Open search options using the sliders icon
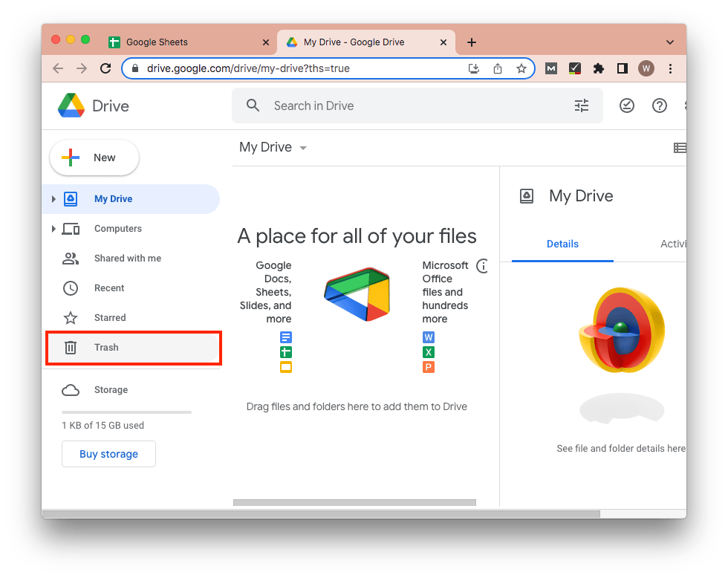 (582, 105)
